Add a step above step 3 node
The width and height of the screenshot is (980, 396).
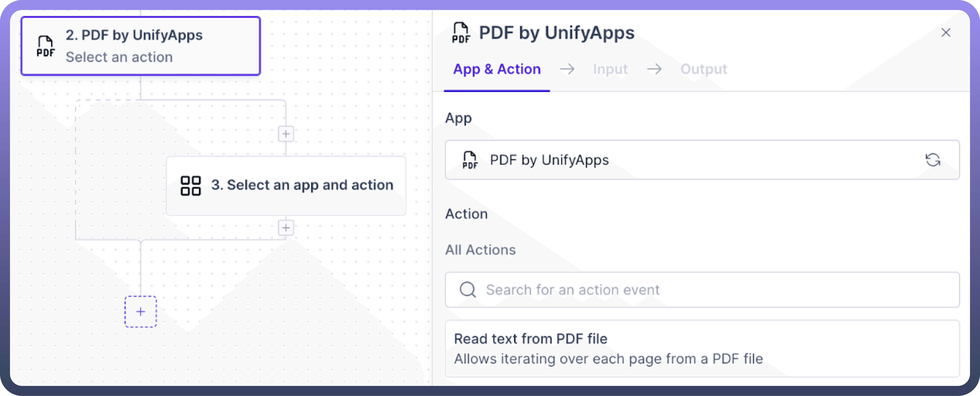pyautogui.click(x=286, y=134)
